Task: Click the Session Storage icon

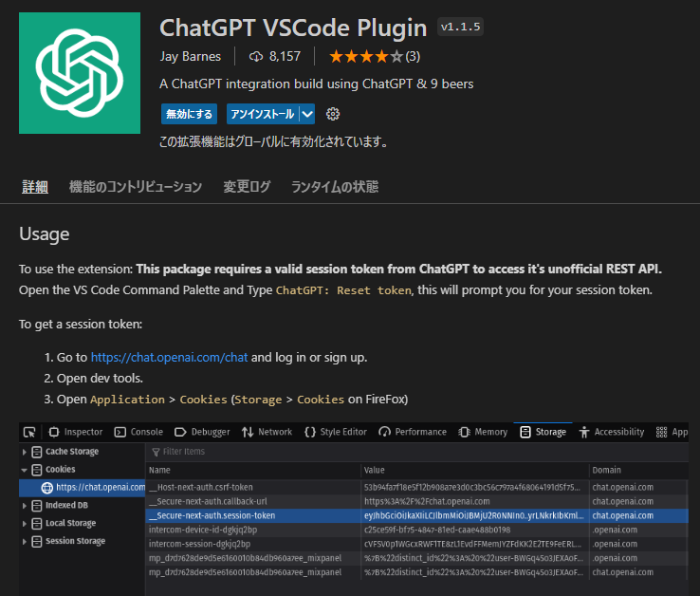Action: 37,541
